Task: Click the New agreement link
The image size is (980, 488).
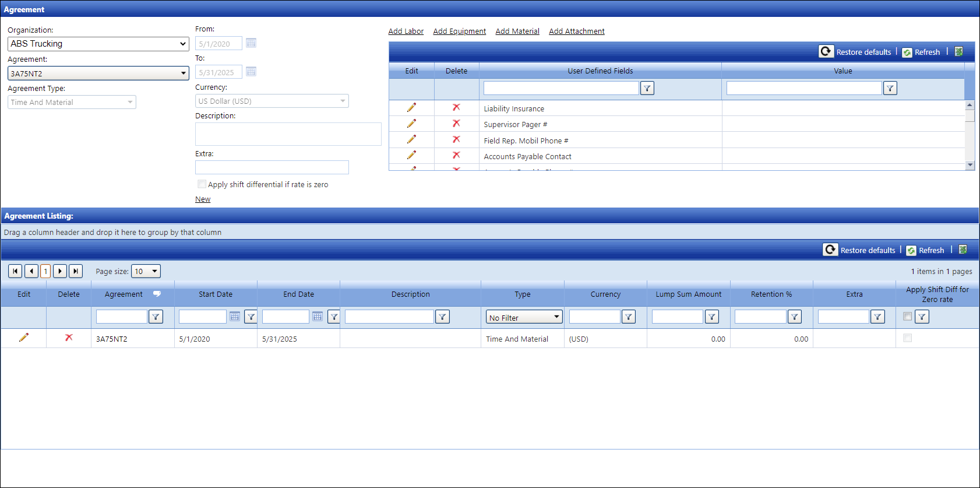Action: pos(203,199)
